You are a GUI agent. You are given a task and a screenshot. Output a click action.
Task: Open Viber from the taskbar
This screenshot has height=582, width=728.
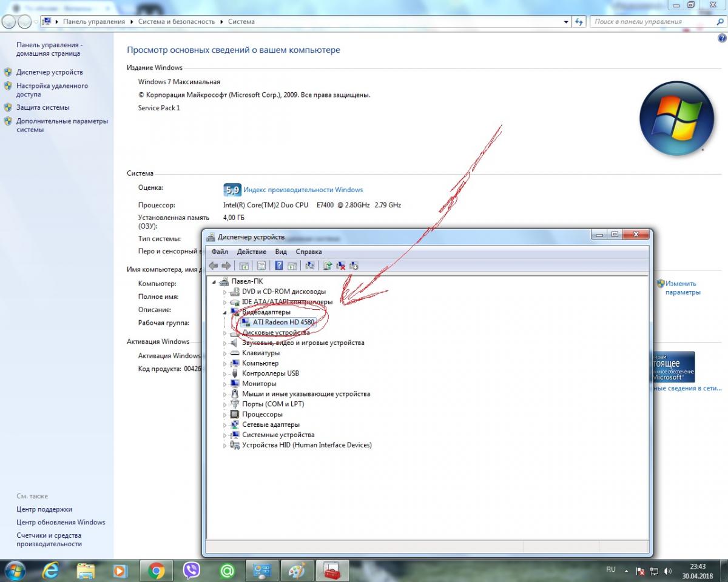click(192, 570)
